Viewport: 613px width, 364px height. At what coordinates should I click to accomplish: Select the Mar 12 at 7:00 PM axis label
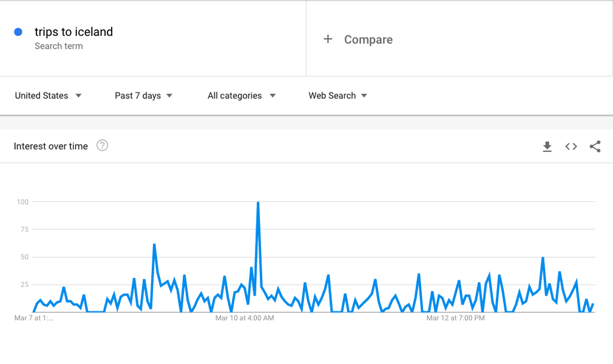coord(455,318)
